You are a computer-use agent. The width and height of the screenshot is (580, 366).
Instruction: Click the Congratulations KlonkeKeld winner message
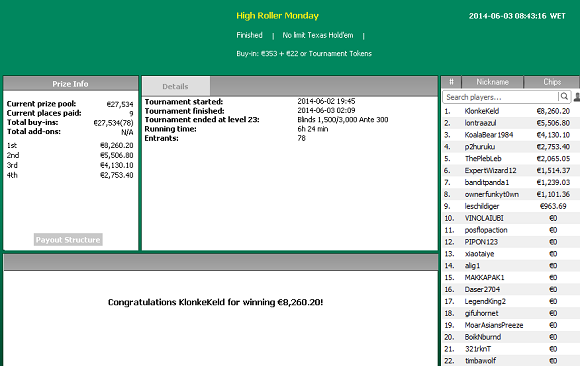(216, 302)
